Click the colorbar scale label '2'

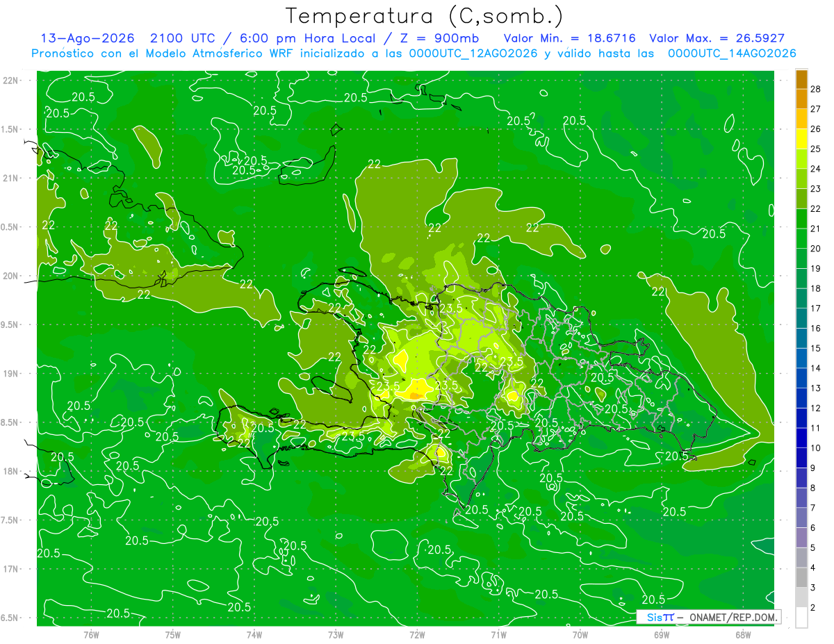[812, 608]
